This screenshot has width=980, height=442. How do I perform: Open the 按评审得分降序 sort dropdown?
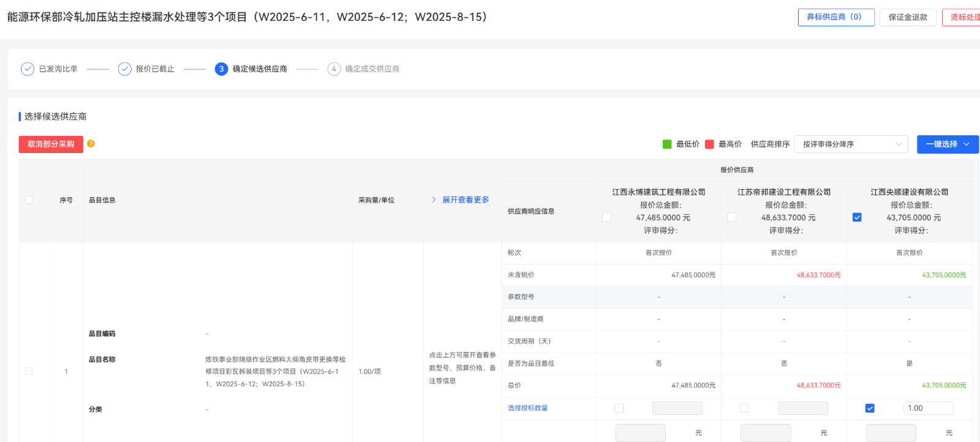coord(851,144)
